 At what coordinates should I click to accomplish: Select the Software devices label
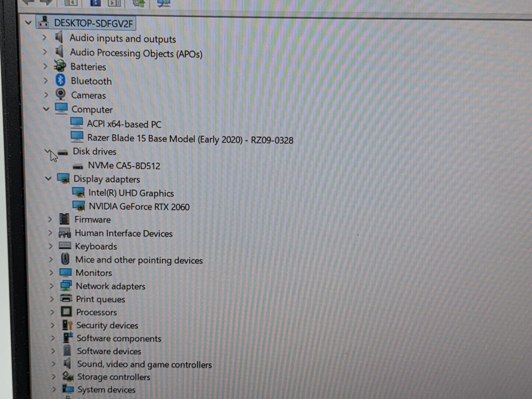[x=109, y=351]
